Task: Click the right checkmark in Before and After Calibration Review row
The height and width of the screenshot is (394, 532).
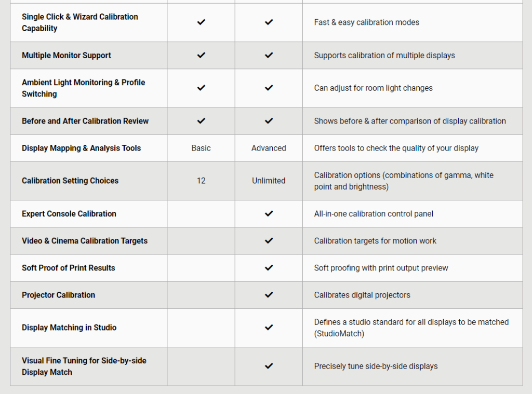Action: [269, 121]
